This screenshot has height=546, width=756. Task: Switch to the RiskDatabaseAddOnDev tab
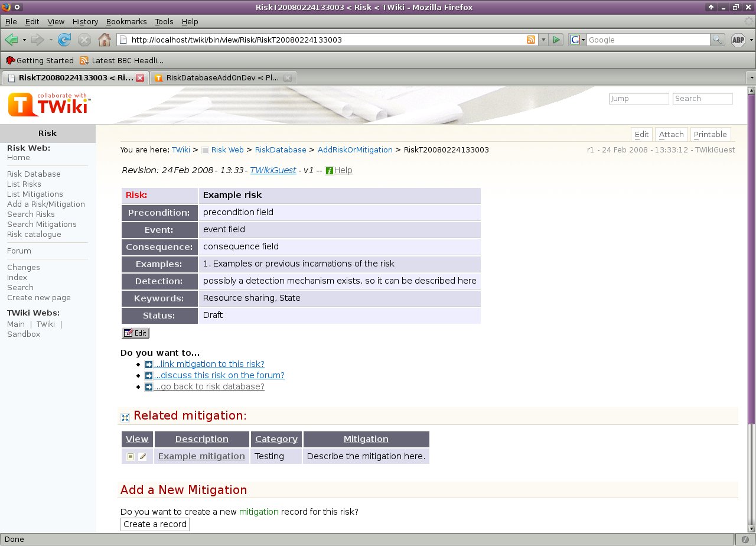click(x=221, y=77)
